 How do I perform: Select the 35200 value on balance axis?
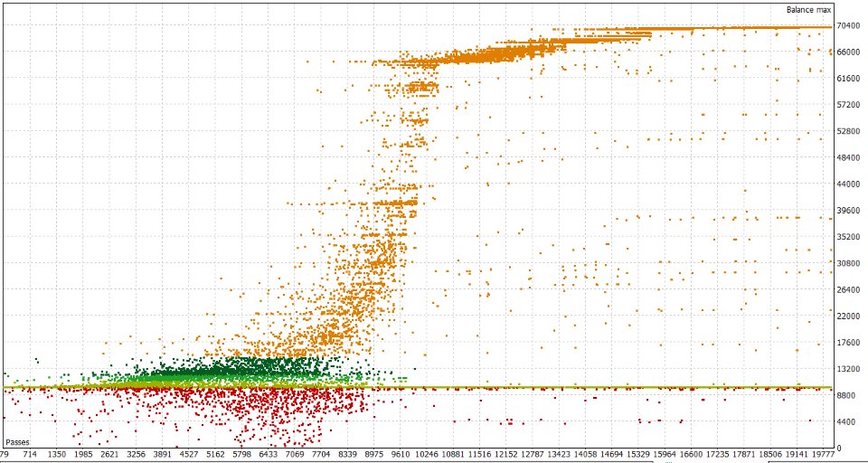tap(847, 237)
